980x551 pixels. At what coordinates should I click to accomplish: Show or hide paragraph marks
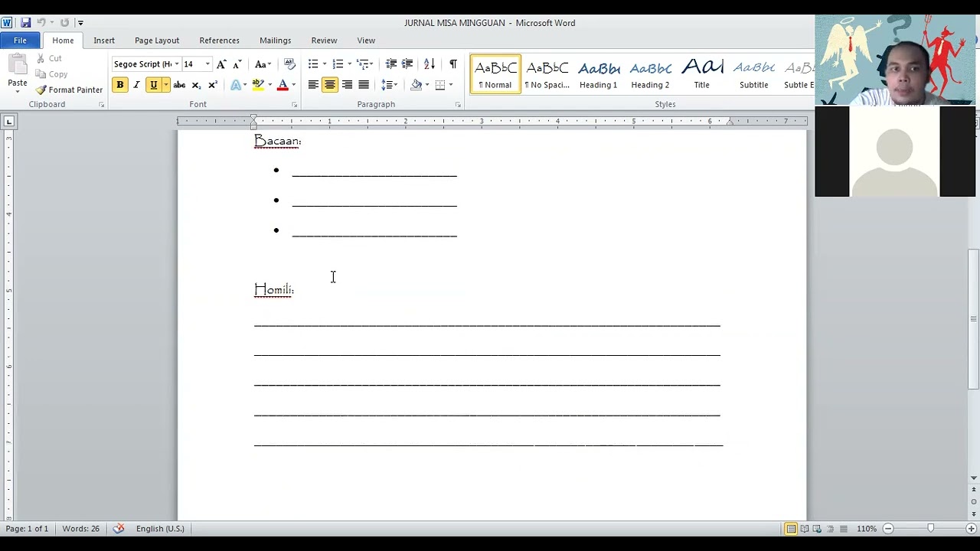pos(453,64)
